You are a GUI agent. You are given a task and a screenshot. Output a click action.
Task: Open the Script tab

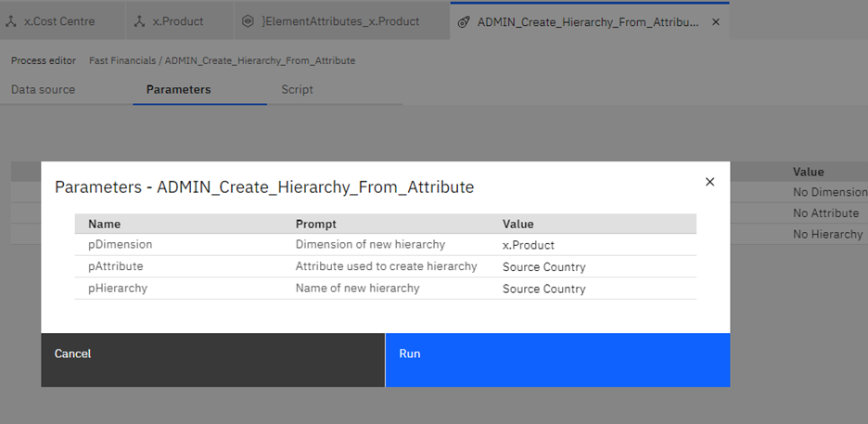pyautogui.click(x=298, y=90)
